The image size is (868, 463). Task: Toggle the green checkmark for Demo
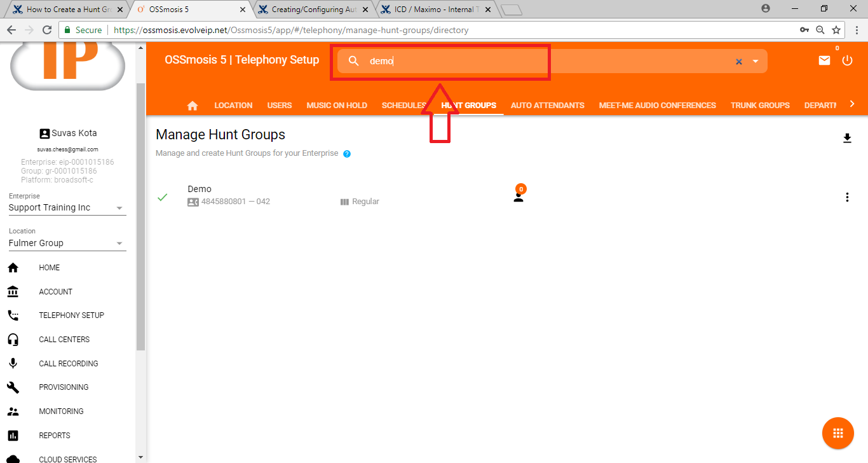pos(163,197)
